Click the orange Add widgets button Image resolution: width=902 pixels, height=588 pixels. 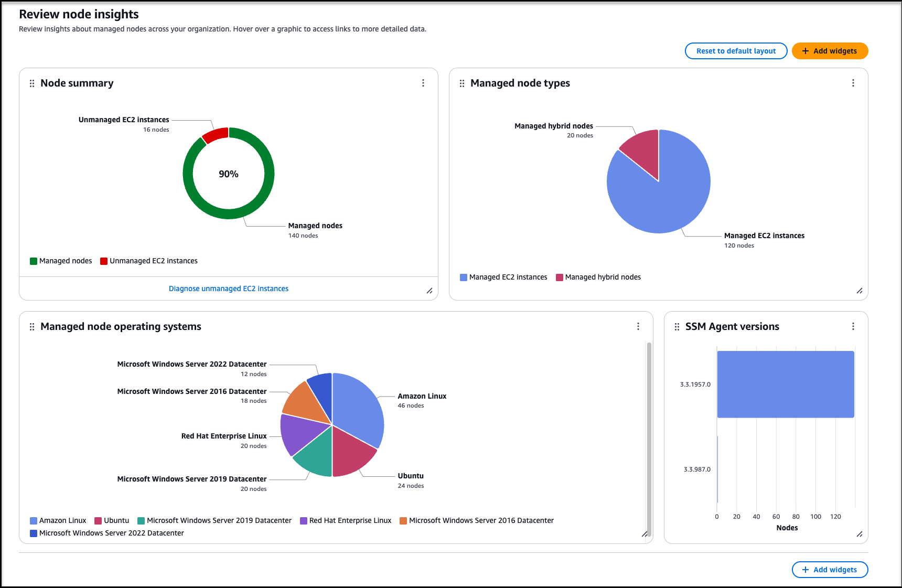830,51
